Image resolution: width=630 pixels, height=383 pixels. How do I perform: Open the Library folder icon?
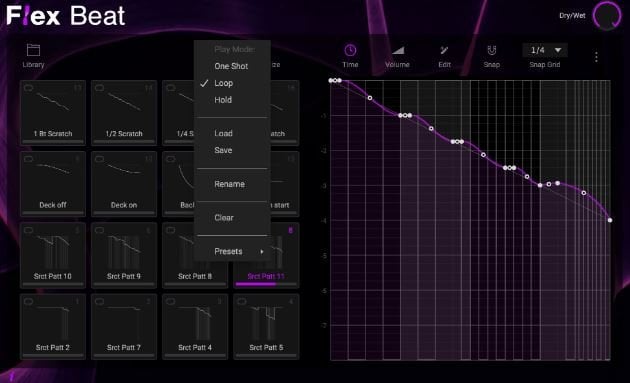click(33, 50)
